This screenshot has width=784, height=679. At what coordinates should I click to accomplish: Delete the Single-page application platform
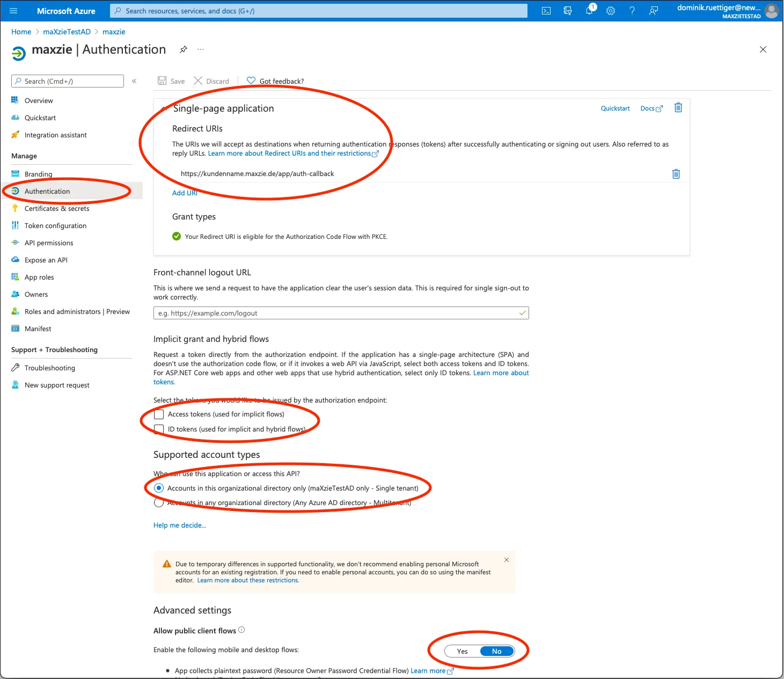coord(678,108)
